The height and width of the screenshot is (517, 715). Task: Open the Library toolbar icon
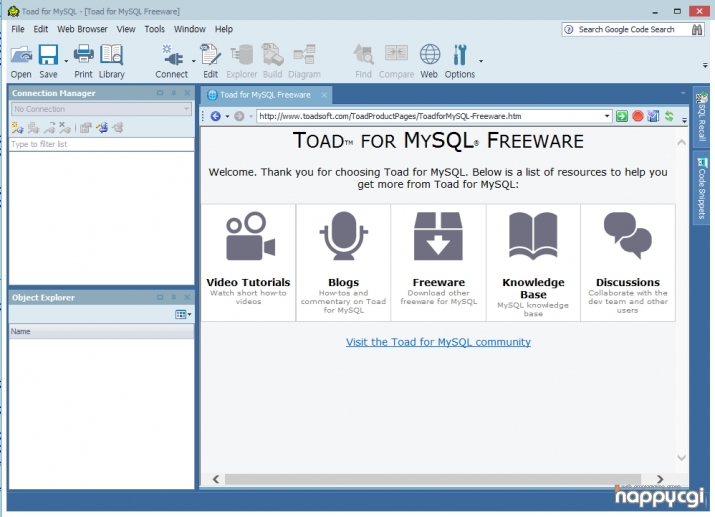click(111, 55)
